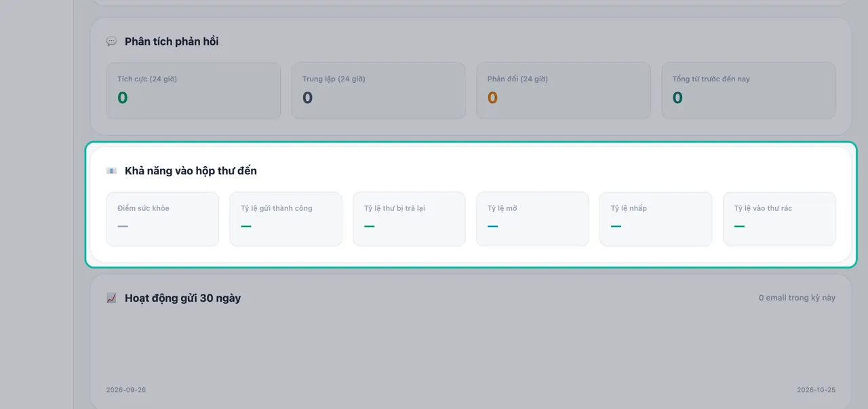Select the "Khả năng vào hộp thư đến" heading

191,171
